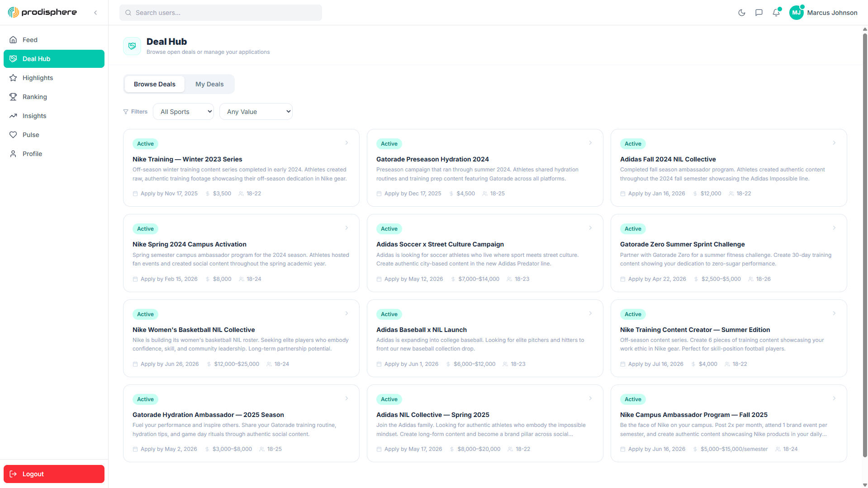
Task: Open the notifications bell
Action: click(776, 13)
